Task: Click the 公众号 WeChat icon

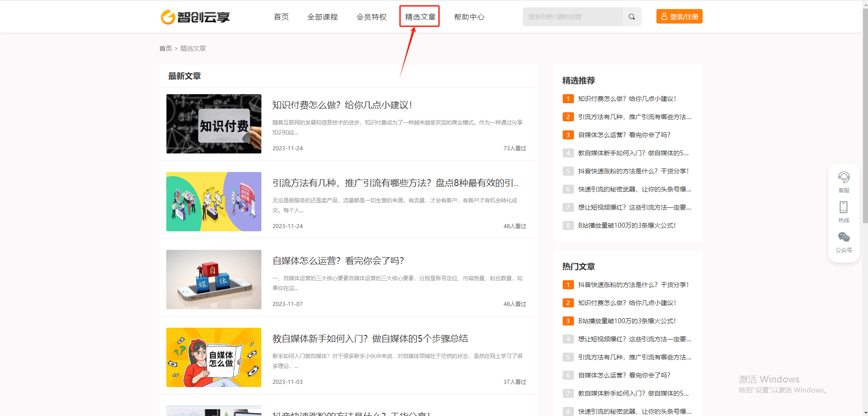Action: click(844, 237)
